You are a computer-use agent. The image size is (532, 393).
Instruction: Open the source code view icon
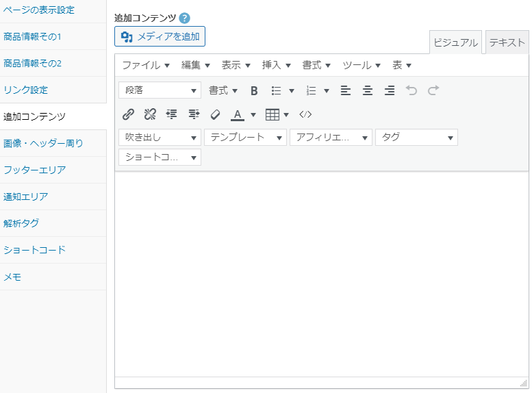(x=305, y=114)
